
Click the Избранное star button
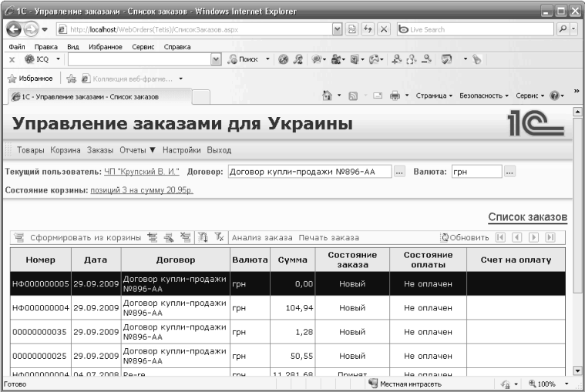click(x=30, y=79)
